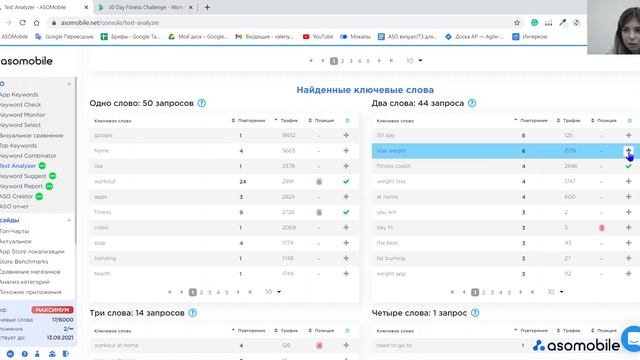640x360 pixels.
Task: Click the question mark icon in sidebar footer
Action: click(24, 354)
